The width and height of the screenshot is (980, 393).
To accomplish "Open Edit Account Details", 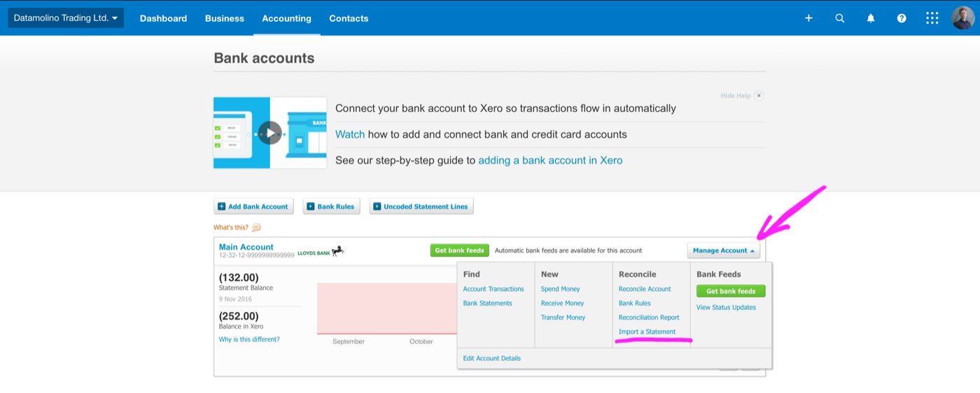I will 492,358.
